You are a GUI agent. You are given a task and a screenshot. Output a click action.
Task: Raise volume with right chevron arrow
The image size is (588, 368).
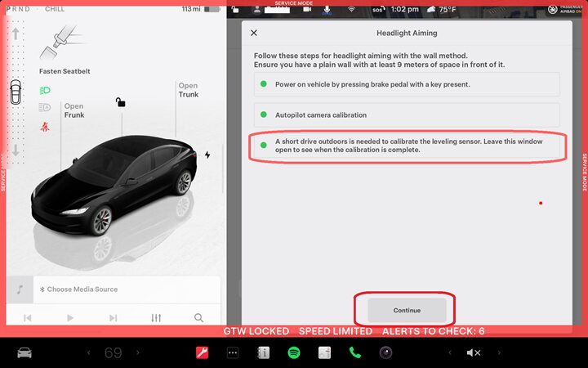(499, 352)
